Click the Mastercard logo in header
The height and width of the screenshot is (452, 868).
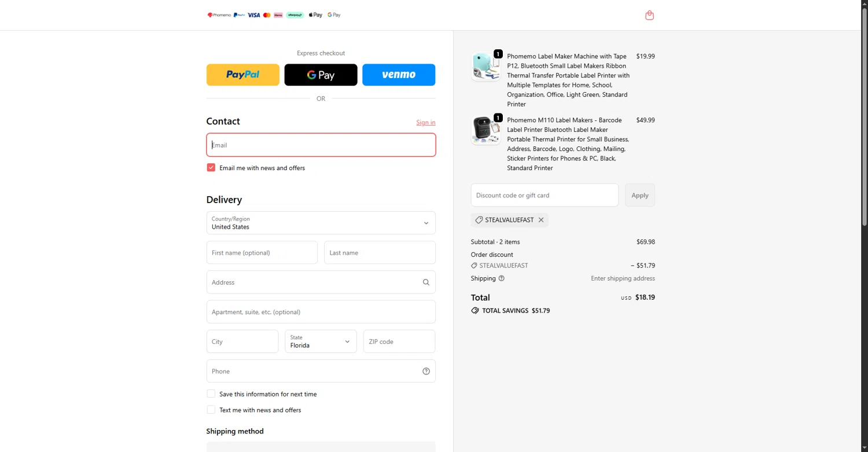pos(267,15)
